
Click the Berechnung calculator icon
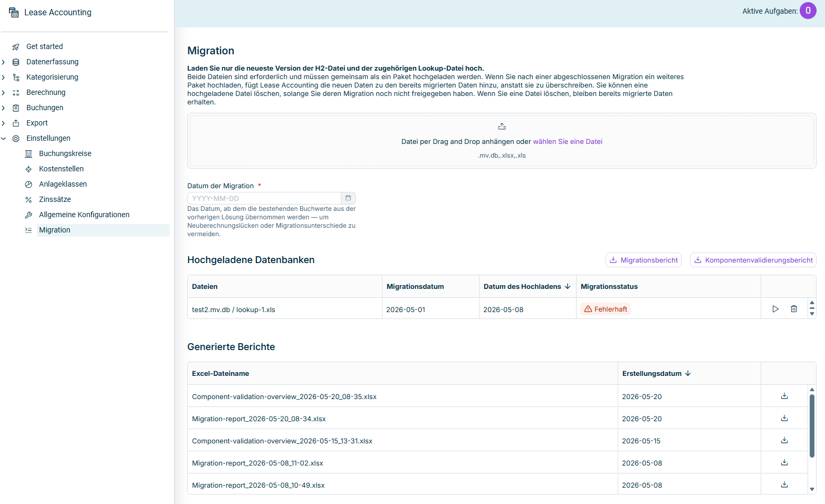coord(16,93)
